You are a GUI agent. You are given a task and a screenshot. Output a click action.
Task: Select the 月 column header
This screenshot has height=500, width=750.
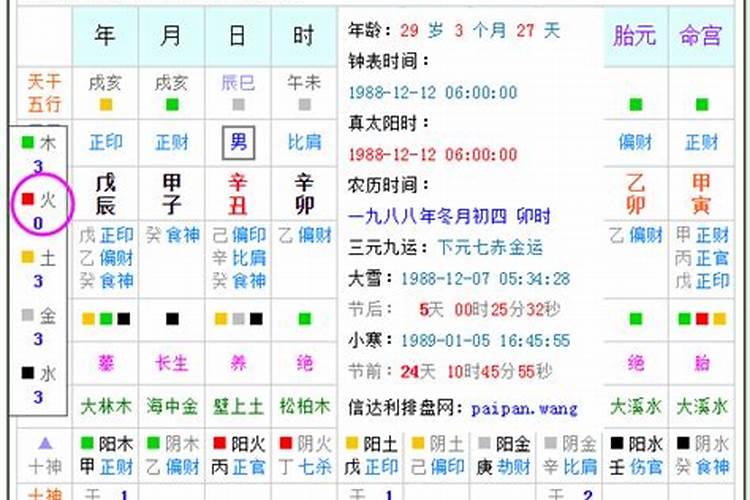tap(171, 35)
